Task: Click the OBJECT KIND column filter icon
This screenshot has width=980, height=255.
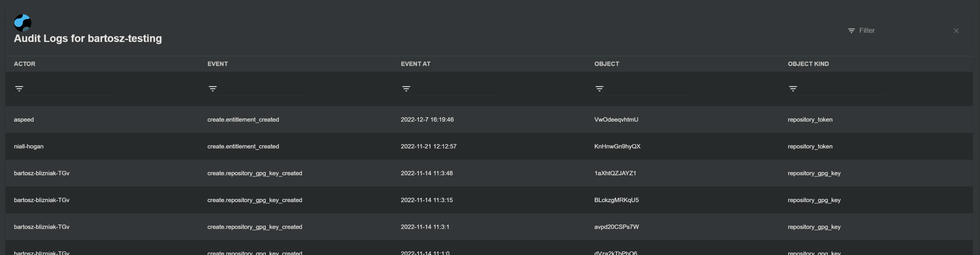Action: (793, 88)
